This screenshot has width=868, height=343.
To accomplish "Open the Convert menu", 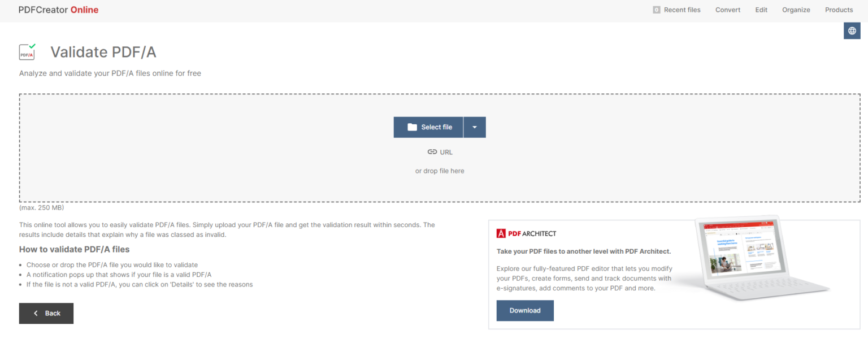I will tap(728, 10).
